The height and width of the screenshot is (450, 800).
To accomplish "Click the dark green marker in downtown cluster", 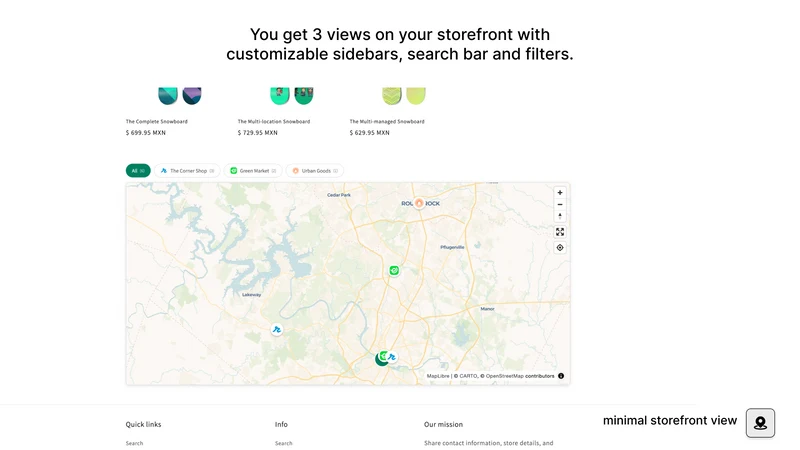I will (380, 360).
